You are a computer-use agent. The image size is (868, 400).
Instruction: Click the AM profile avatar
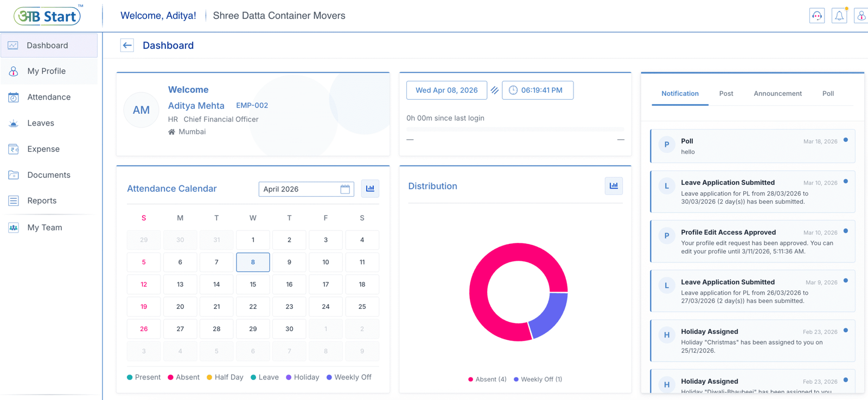coord(141,110)
